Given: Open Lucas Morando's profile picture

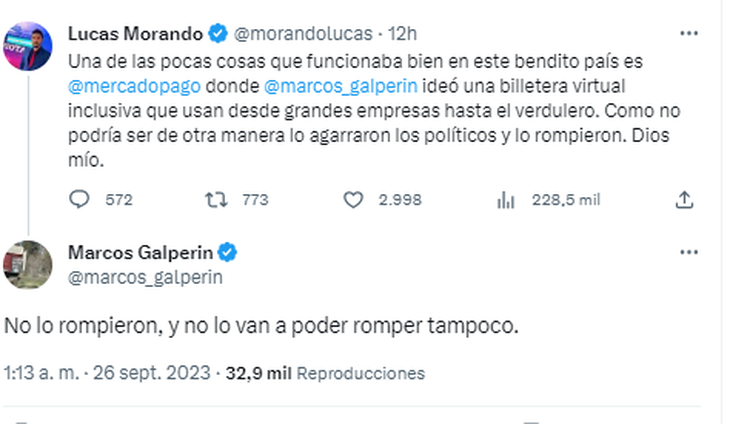Looking at the screenshot, I should click(x=28, y=46).
